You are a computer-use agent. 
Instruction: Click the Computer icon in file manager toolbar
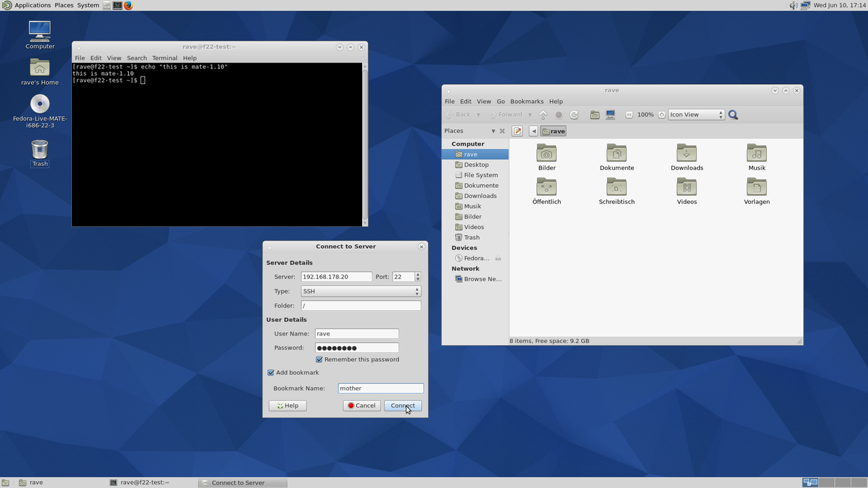(610, 115)
